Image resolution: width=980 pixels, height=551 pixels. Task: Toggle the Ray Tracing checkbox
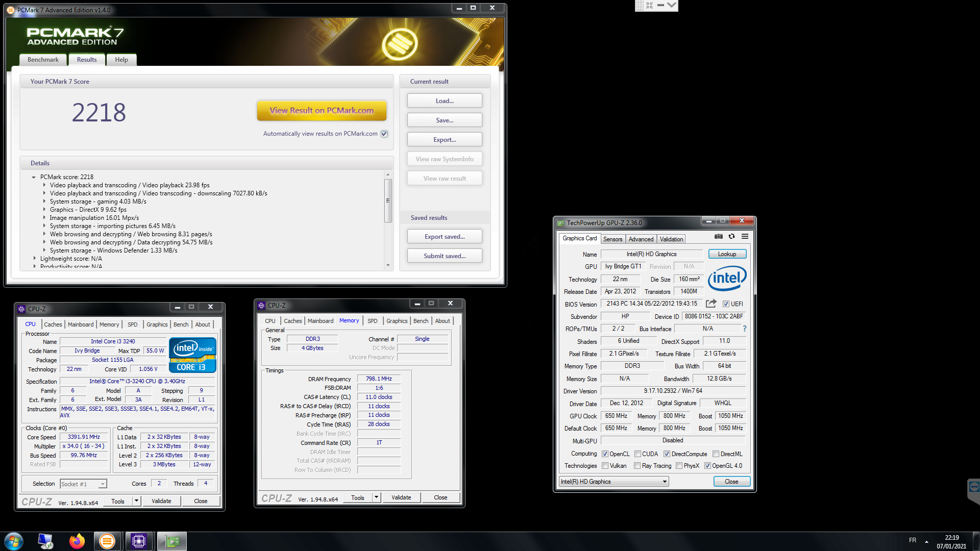click(x=637, y=466)
